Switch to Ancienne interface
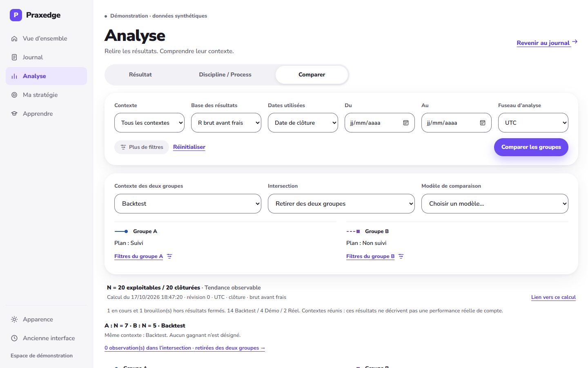The height and width of the screenshot is (368, 588). point(46,338)
